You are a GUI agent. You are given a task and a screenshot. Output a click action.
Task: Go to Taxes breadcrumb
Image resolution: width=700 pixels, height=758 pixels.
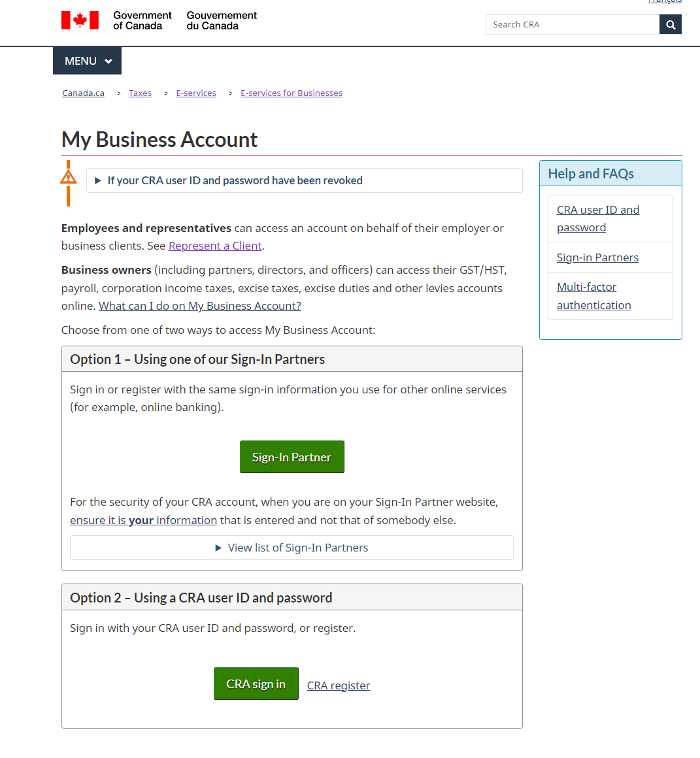140,93
